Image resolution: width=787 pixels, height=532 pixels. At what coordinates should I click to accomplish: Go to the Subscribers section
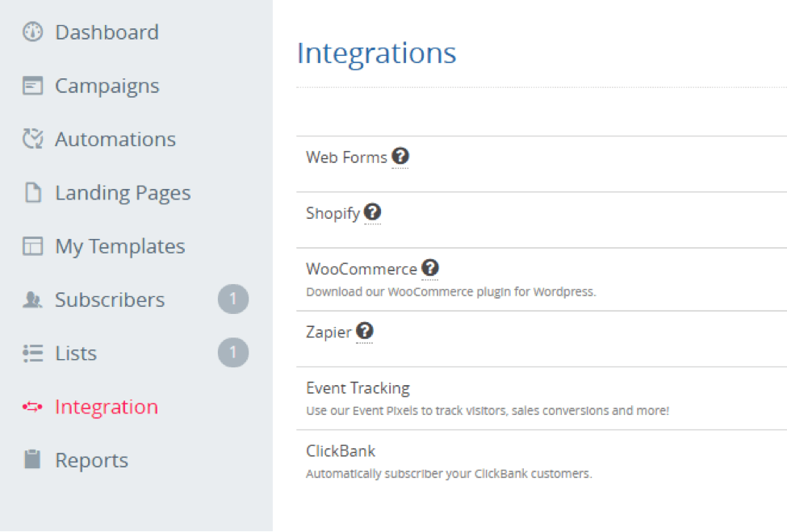click(110, 300)
